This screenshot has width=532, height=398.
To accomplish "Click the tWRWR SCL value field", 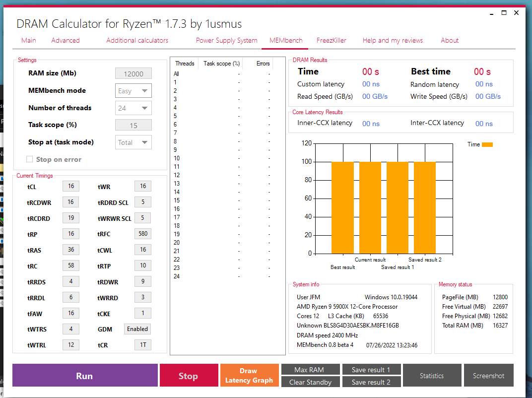I will click(x=143, y=218).
